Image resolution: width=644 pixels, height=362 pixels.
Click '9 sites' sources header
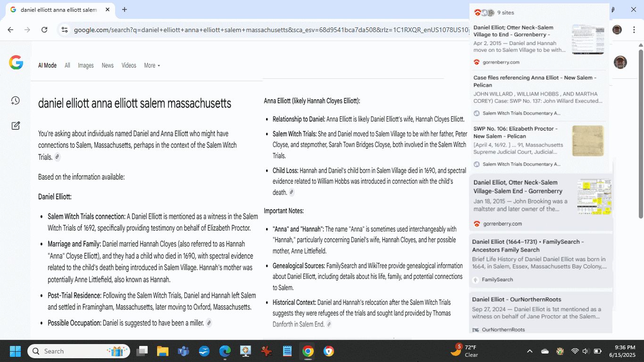[505, 13]
